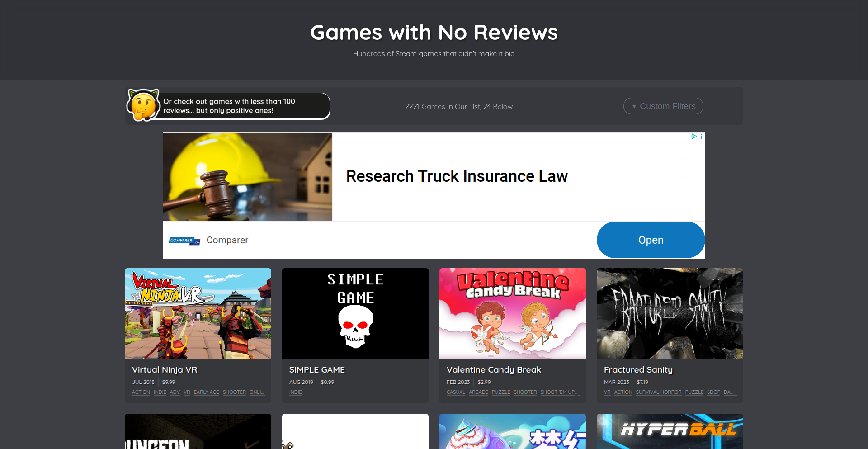The width and height of the screenshot is (868, 449).
Task: Click the Virtual Ninja VR title
Action: [165, 369]
